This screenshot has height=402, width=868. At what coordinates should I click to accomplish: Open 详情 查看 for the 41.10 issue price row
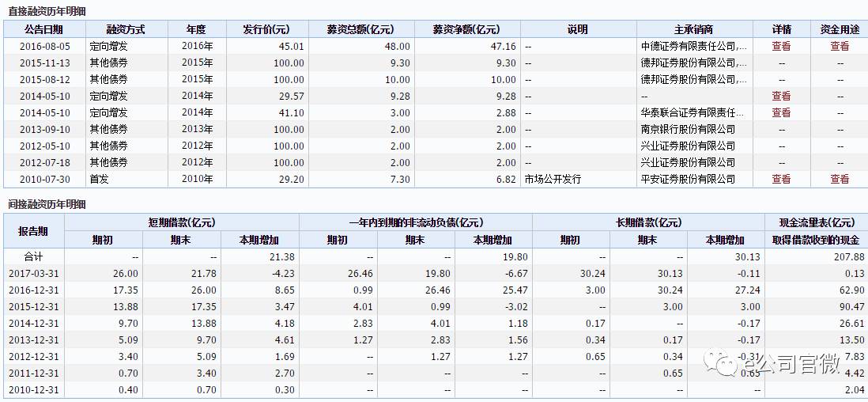pyautogui.click(x=781, y=112)
